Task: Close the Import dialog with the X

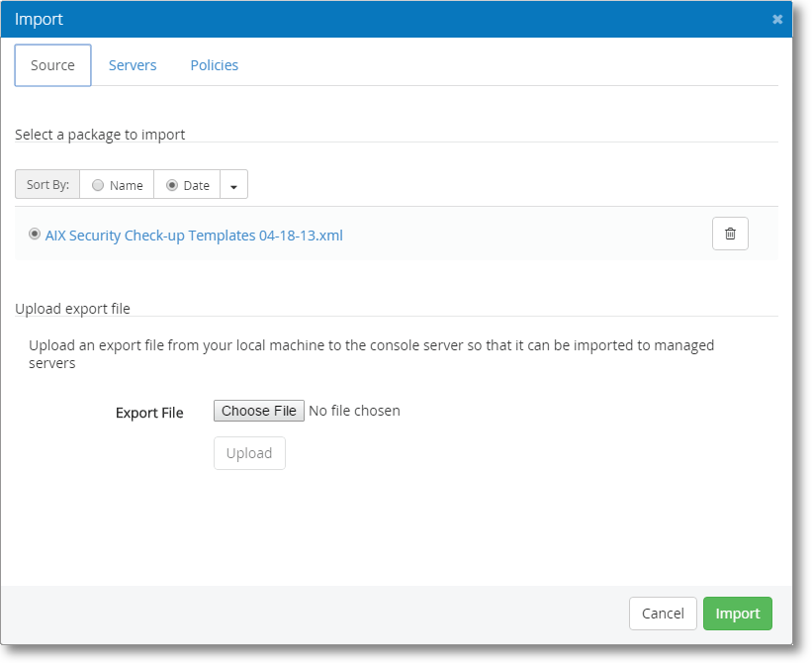Action: tap(777, 19)
